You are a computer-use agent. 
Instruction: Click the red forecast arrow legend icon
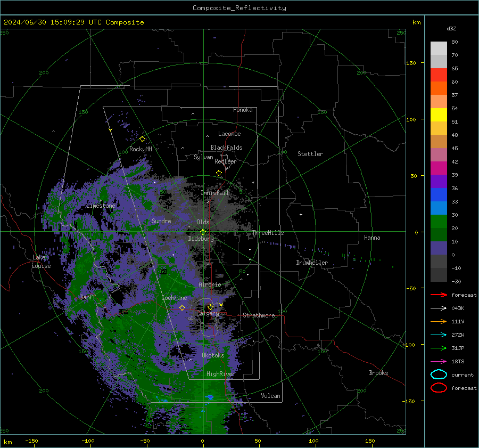(x=439, y=295)
